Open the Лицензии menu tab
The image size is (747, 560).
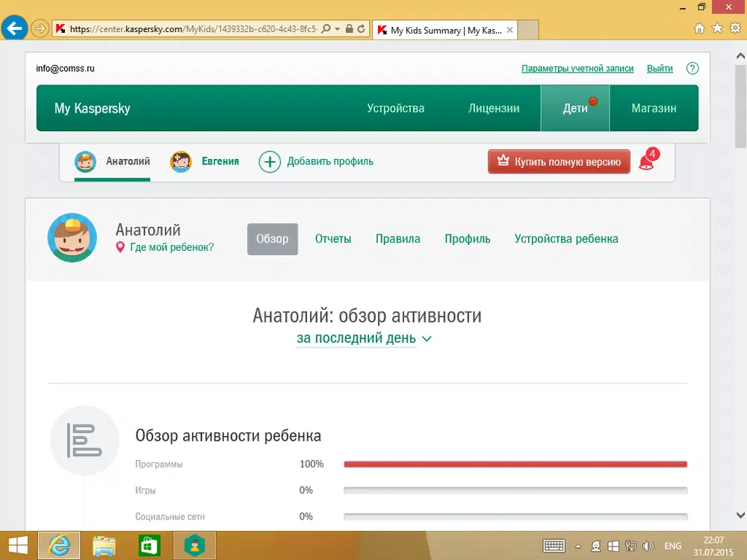pos(494,108)
